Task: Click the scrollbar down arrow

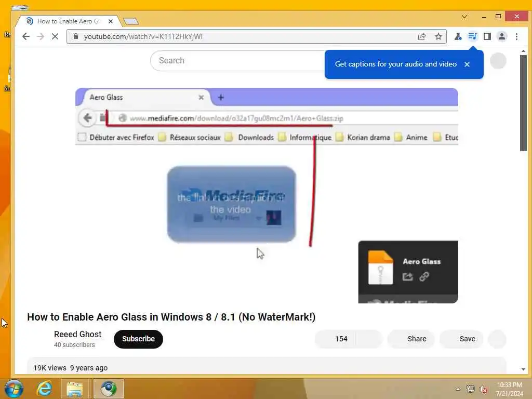Action: pyautogui.click(x=523, y=369)
